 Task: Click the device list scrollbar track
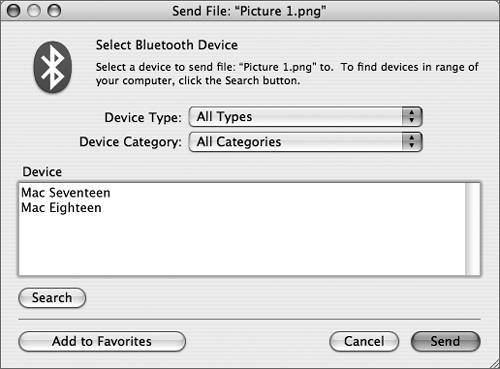[x=473, y=229]
